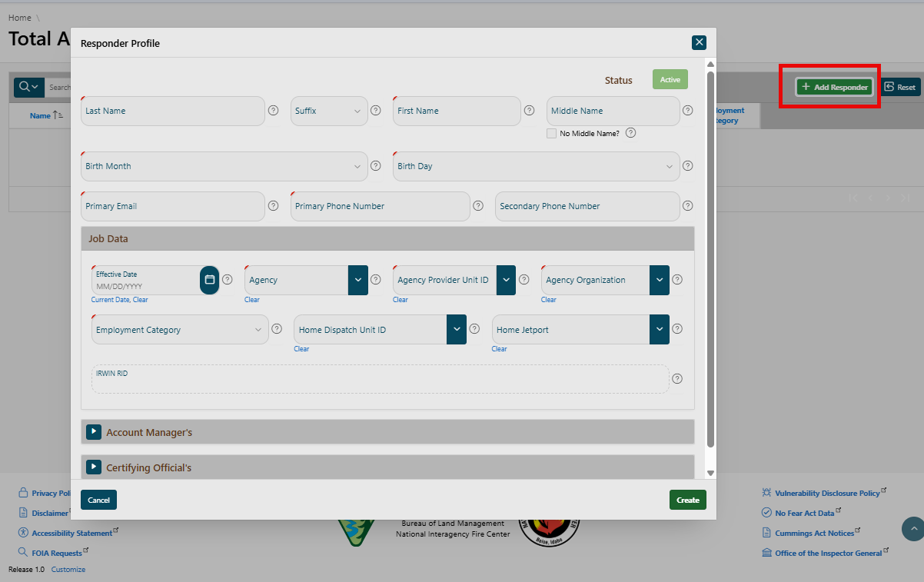Open the Employment Category dropdown
924x582 pixels.
(180, 329)
